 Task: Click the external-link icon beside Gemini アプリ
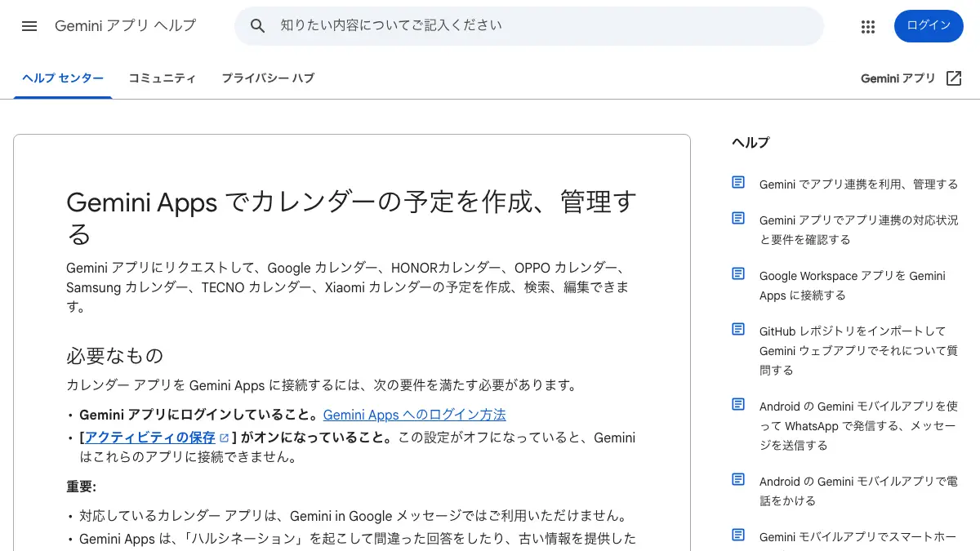coord(954,78)
